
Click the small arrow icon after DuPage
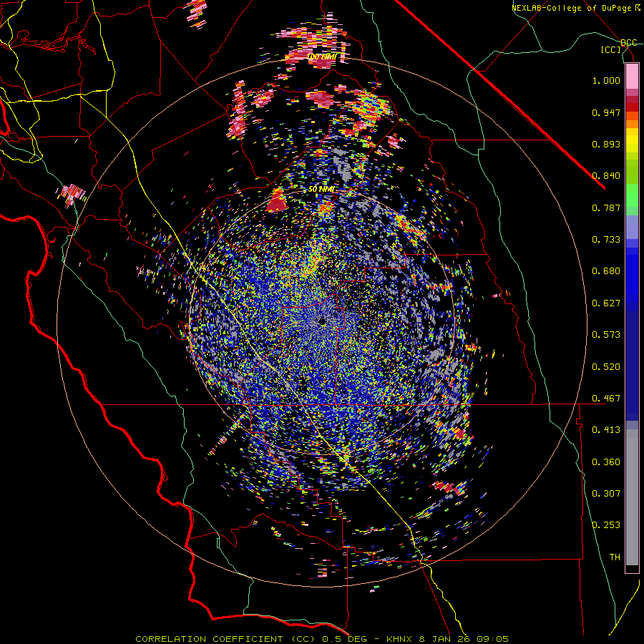[x=638, y=7]
